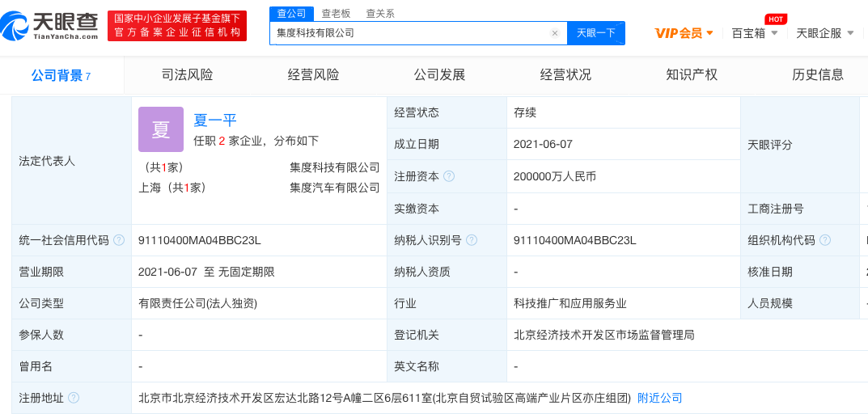This screenshot has height=414, width=868.
Task: Click the TianYanCha logo
Action: [50, 26]
